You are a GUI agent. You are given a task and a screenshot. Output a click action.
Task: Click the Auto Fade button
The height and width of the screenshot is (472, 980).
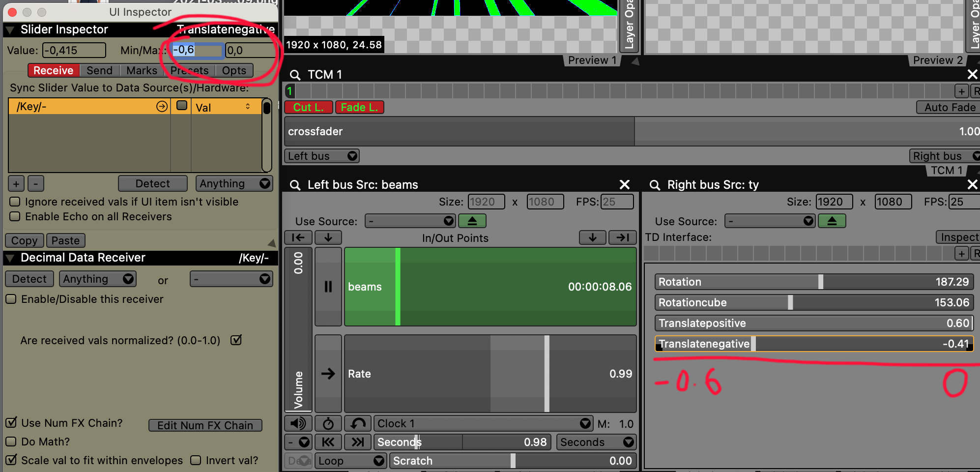(949, 108)
